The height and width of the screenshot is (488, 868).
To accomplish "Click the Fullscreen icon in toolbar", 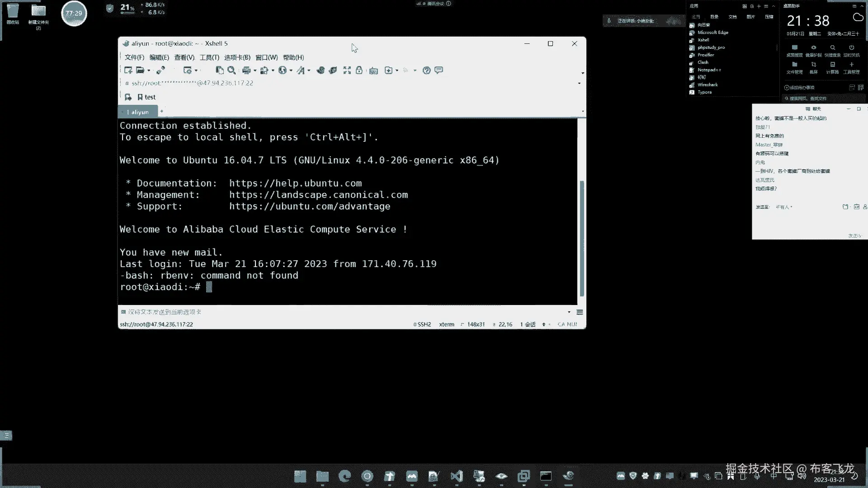I will 347,70.
